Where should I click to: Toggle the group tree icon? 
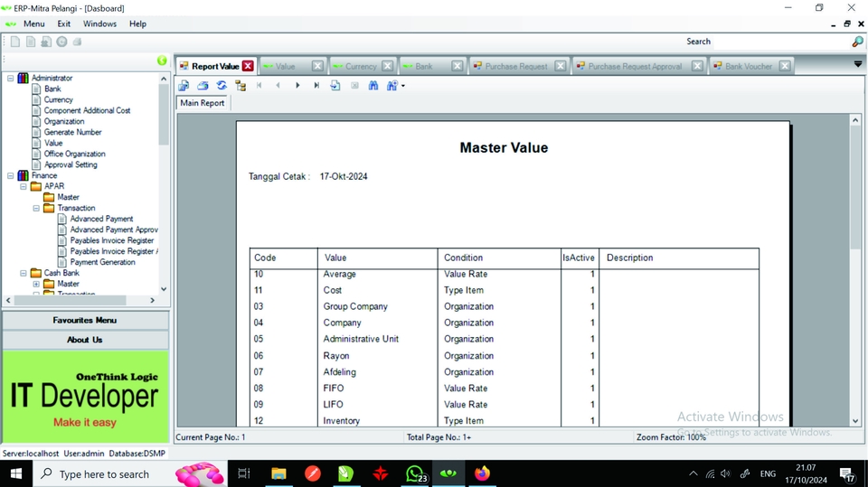coord(241,85)
